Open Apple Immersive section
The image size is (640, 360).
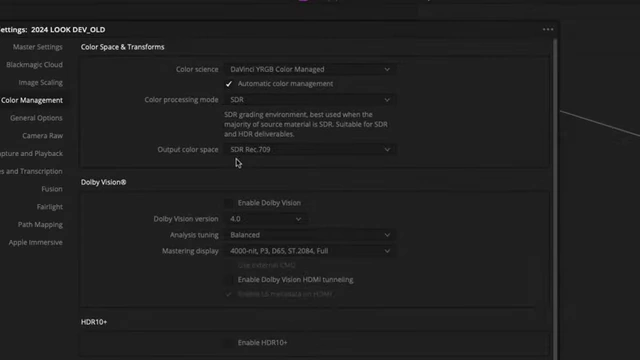[x=36, y=242]
